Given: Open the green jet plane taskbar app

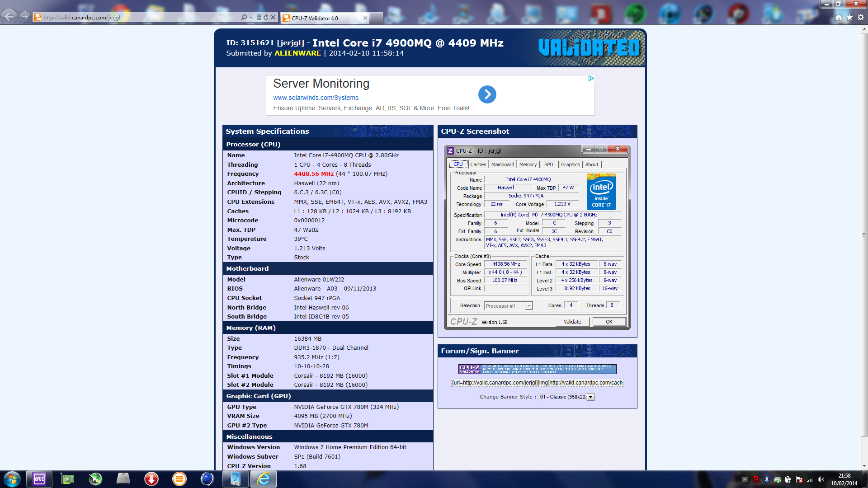Looking at the screenshot, I should click(x=95, y=479).
